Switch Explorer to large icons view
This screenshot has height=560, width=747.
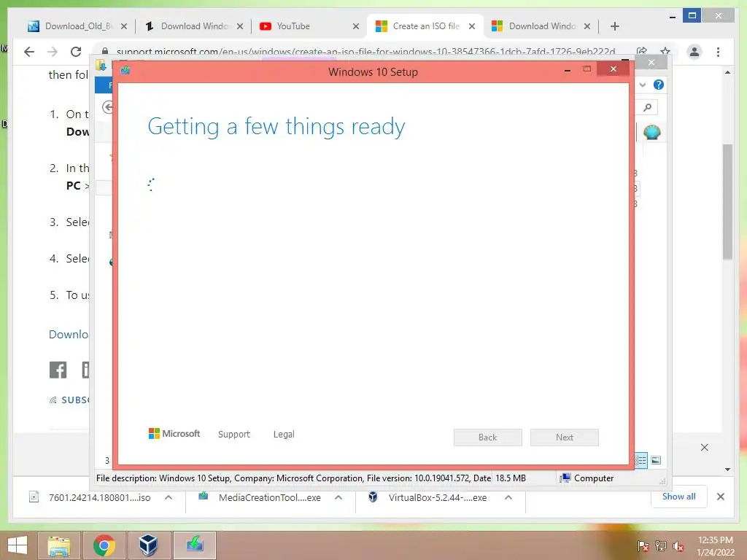pos(656,460)
